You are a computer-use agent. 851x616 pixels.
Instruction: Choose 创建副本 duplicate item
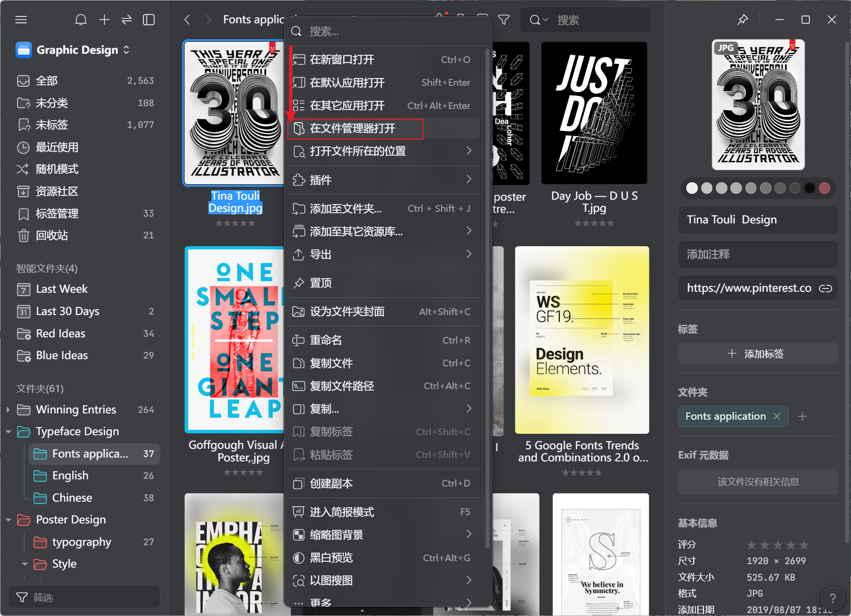pyautogui.click(x=383, y=484)
